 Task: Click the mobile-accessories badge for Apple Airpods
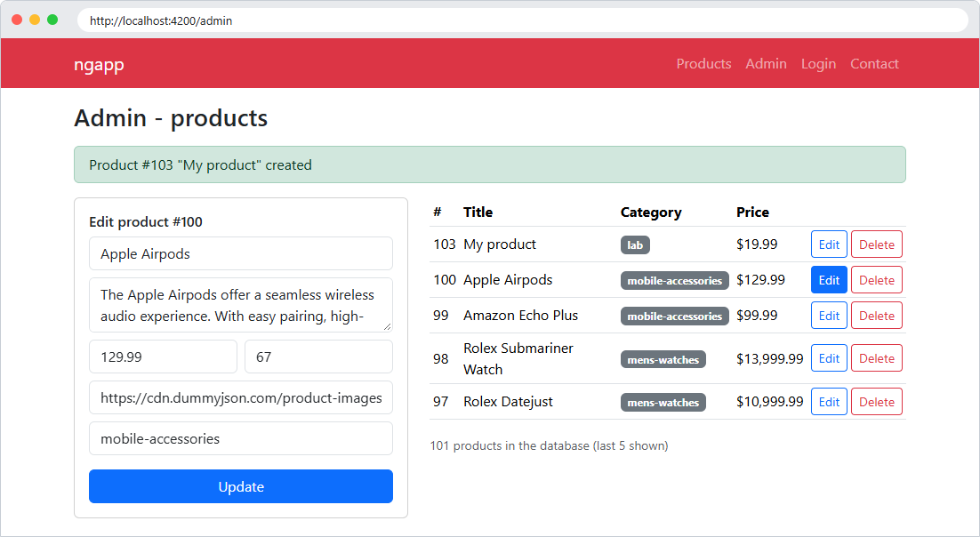674,281
